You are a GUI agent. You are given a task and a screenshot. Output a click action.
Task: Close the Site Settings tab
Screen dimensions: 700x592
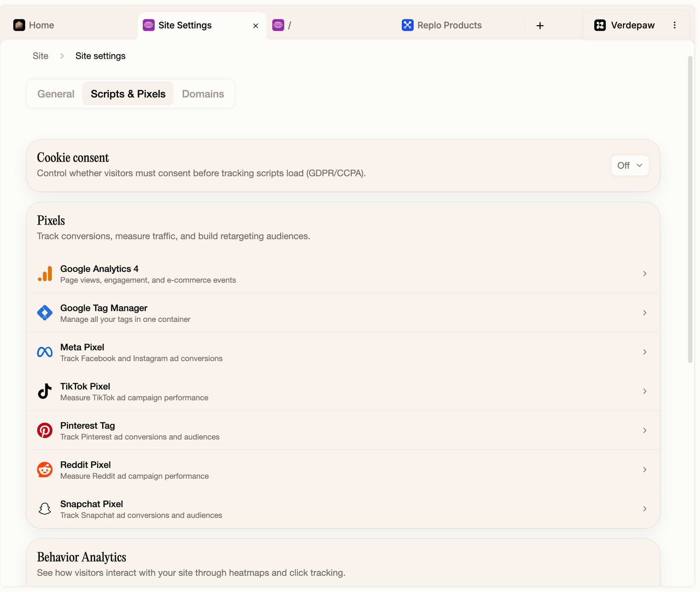[256, 26]
